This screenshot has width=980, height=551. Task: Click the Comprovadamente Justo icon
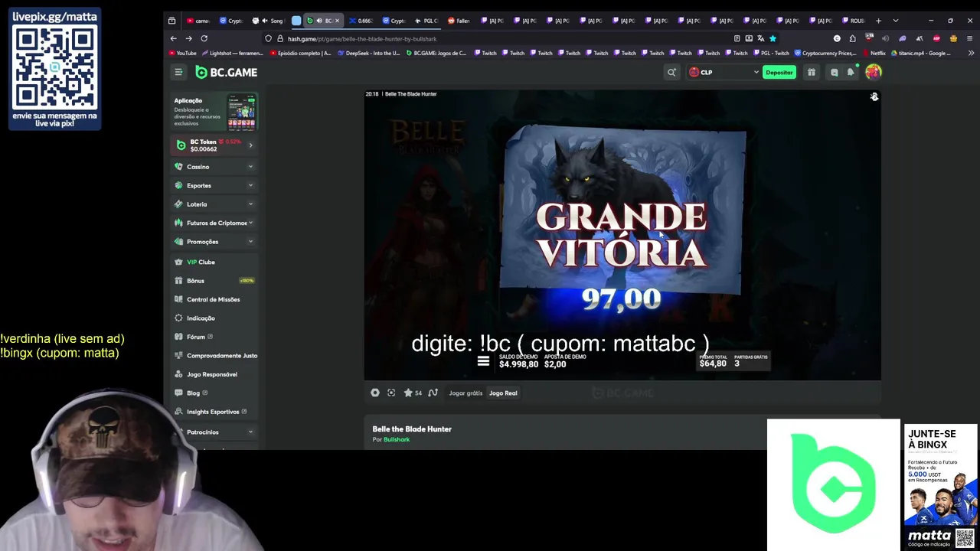pos(178,356)
